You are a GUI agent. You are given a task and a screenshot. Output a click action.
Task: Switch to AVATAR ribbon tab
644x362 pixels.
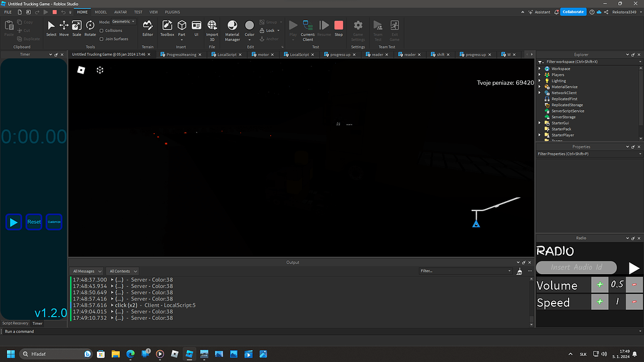point(120,12)
